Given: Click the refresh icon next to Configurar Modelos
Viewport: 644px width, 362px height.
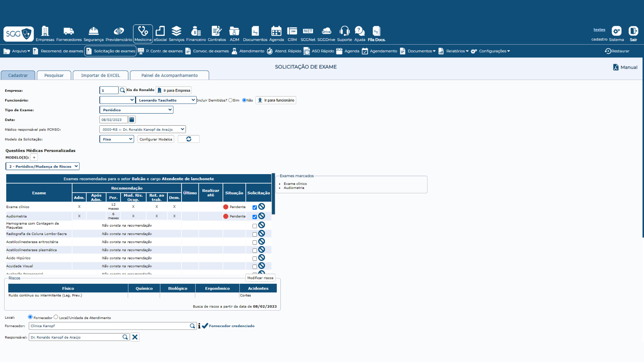Looking at the screenshot, I should click(x=189, y=139).
